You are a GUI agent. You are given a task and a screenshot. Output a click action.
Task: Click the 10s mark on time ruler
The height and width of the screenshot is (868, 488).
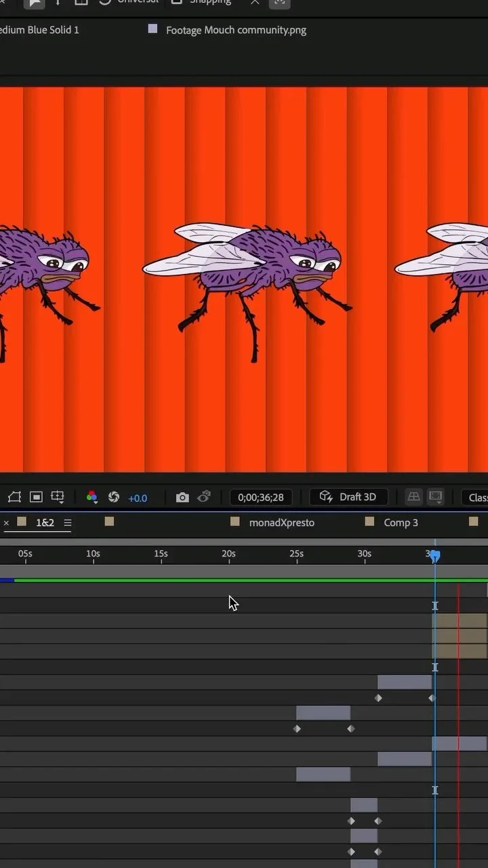click(93, 554)
